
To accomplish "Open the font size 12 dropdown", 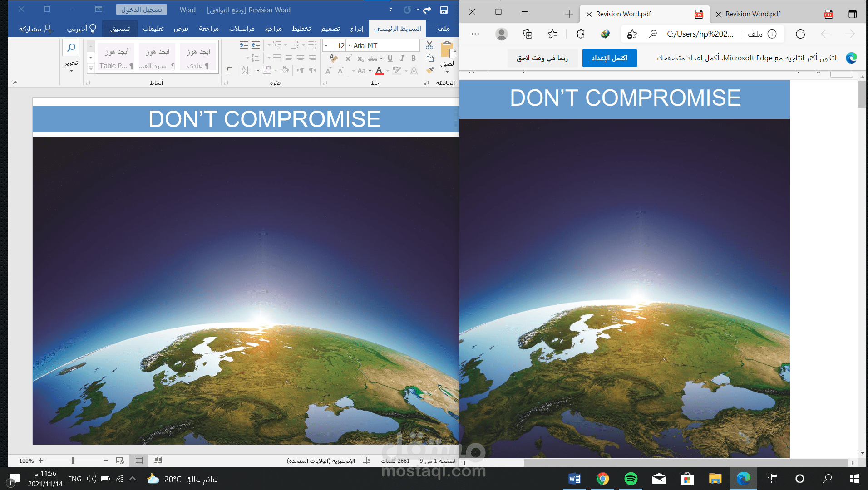I will click(x=326, y=46).
